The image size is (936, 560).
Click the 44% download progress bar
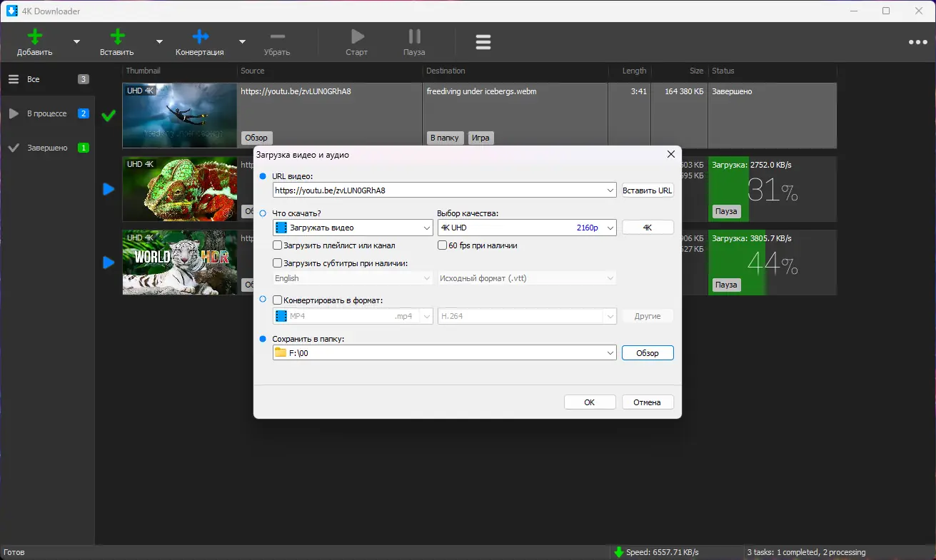pos(772,263)
